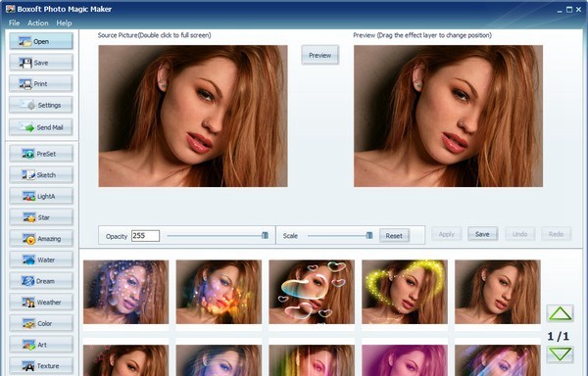588x376 pixels.
Task: Select the Art effects category
Action: click(x=41, y=345)
